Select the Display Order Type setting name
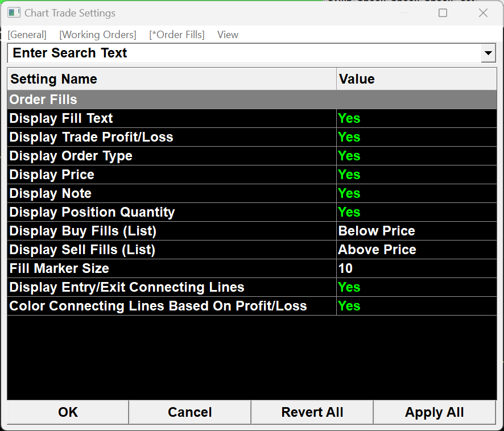 [172, 156]
